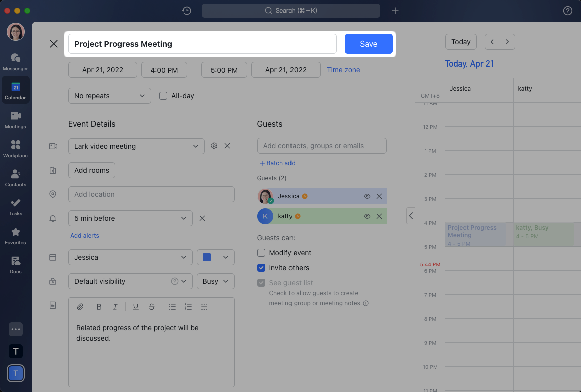Remove the 5 min before alert
The image size is (581, 392).
tap(202, 218)
